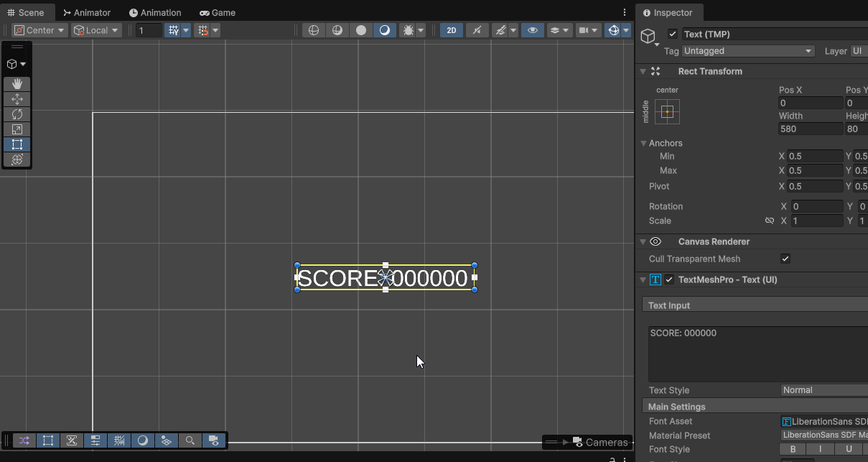Click the Width field showing 580
The width and height of the screenshot is (868, 462).
click(811, 129)
